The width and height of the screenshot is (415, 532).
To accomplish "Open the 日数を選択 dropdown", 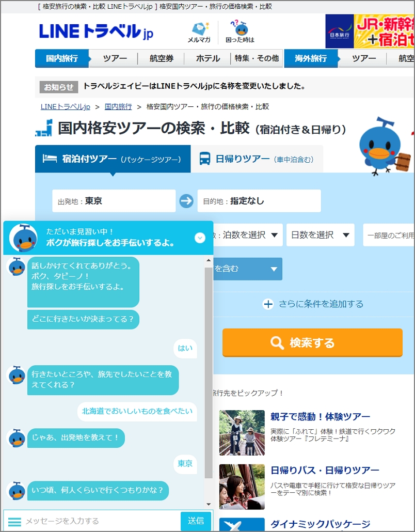I will point(321,235).
